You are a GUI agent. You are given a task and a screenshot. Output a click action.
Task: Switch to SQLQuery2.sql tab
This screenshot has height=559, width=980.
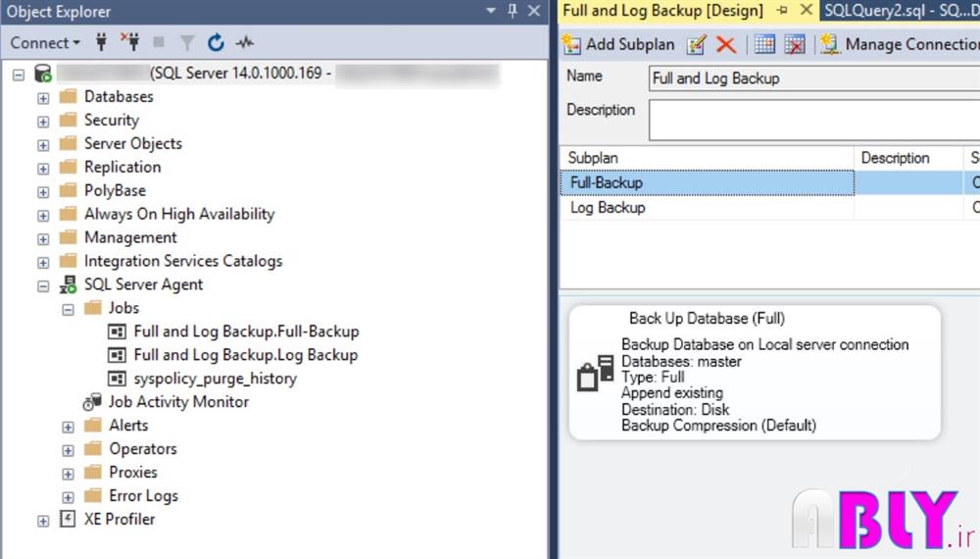pyautogui.click(x=901, y=11)
